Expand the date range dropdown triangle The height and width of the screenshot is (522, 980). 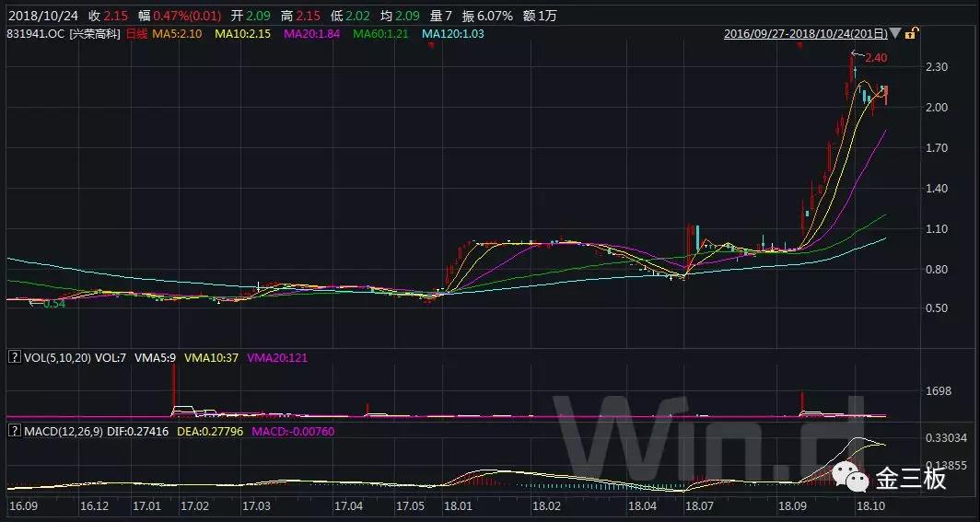pyautogui.click(x=895, y=34)
